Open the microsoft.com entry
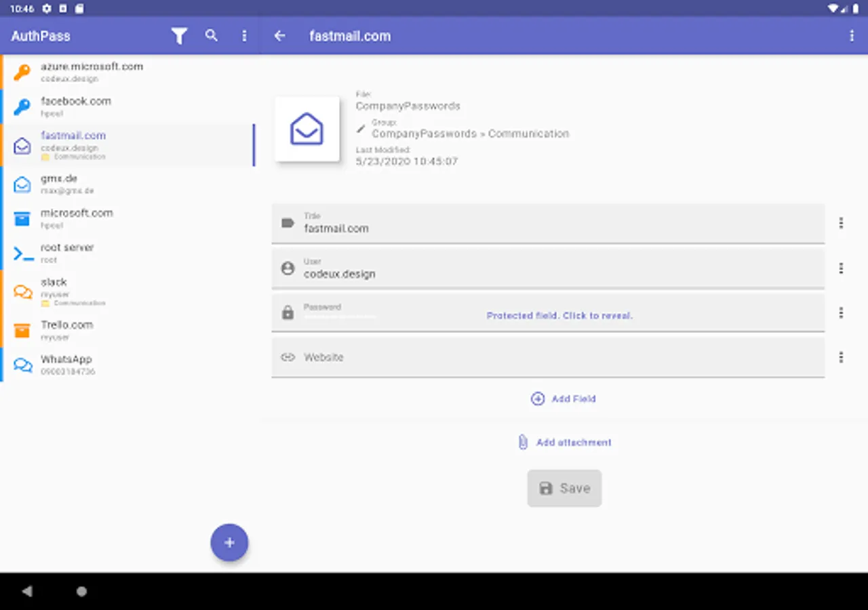Screen dimensions: 868x610 129,218
